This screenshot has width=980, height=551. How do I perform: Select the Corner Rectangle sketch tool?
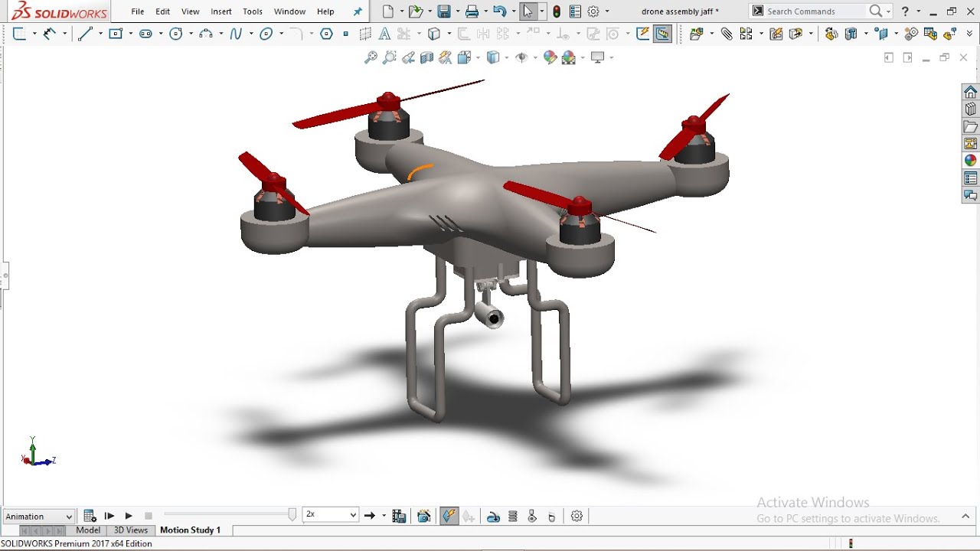(x=116, y=34)
